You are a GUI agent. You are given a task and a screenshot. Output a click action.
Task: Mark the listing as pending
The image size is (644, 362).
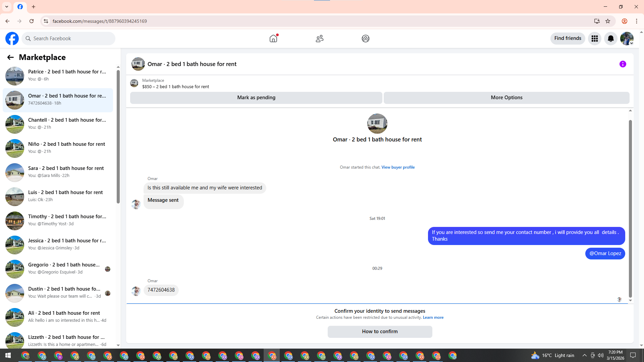click(x=256, y=98)
